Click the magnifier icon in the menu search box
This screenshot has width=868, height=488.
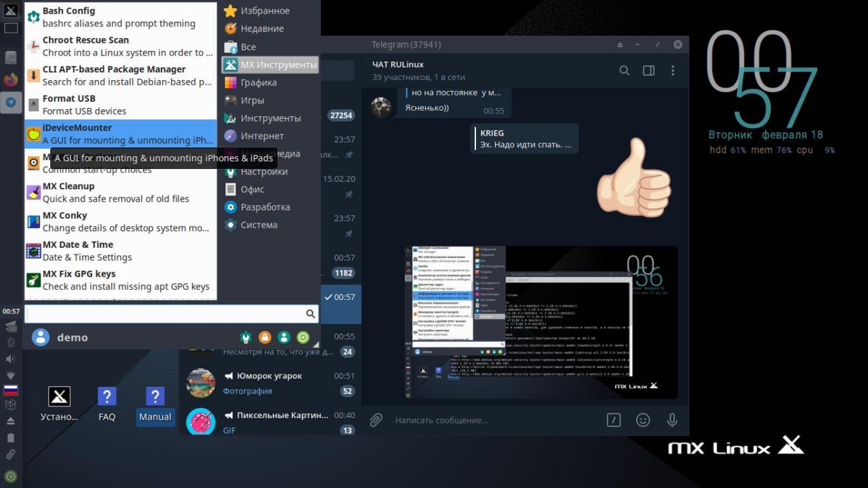point(311,314)
